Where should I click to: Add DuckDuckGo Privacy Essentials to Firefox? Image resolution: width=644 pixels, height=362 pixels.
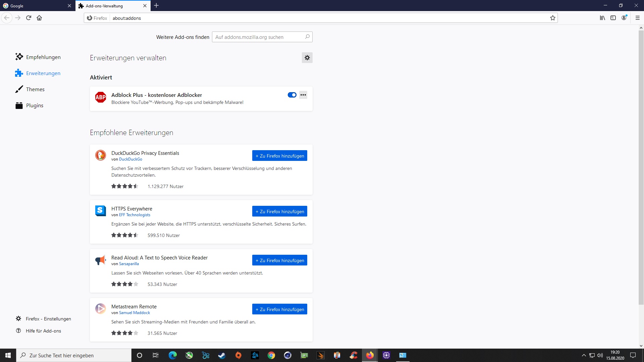[279, 156]
